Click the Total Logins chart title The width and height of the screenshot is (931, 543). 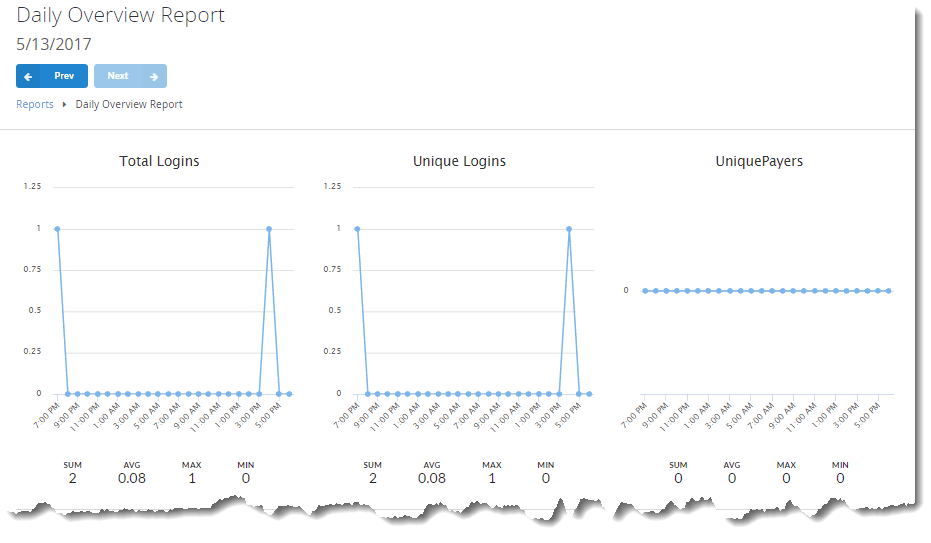159,161
